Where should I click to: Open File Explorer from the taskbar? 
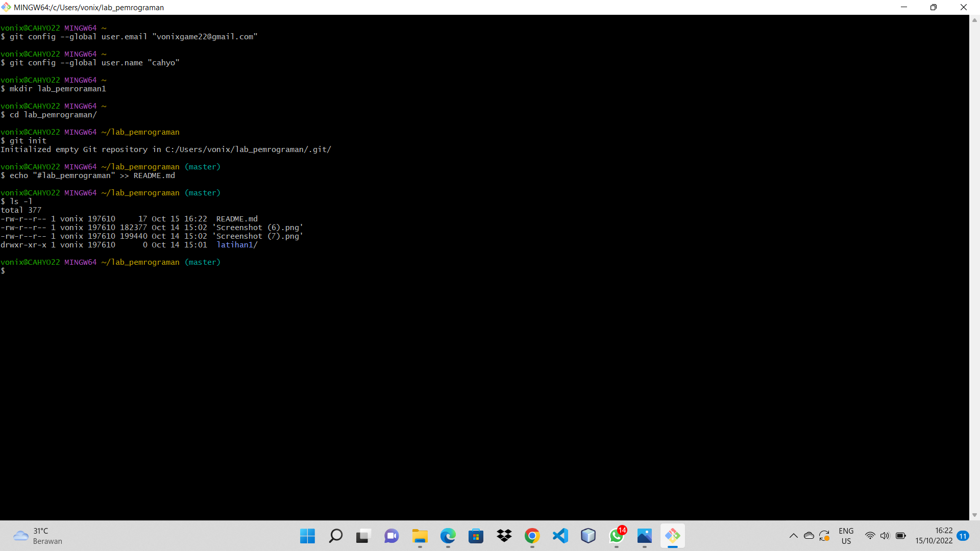(419, 536)
